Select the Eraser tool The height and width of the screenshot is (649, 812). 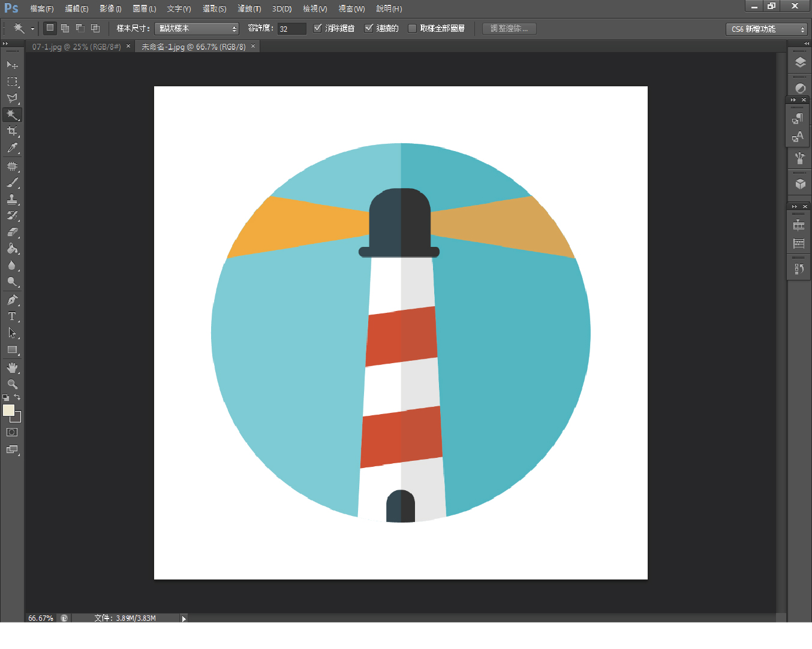pyautogui.click(x=12, y=233)
